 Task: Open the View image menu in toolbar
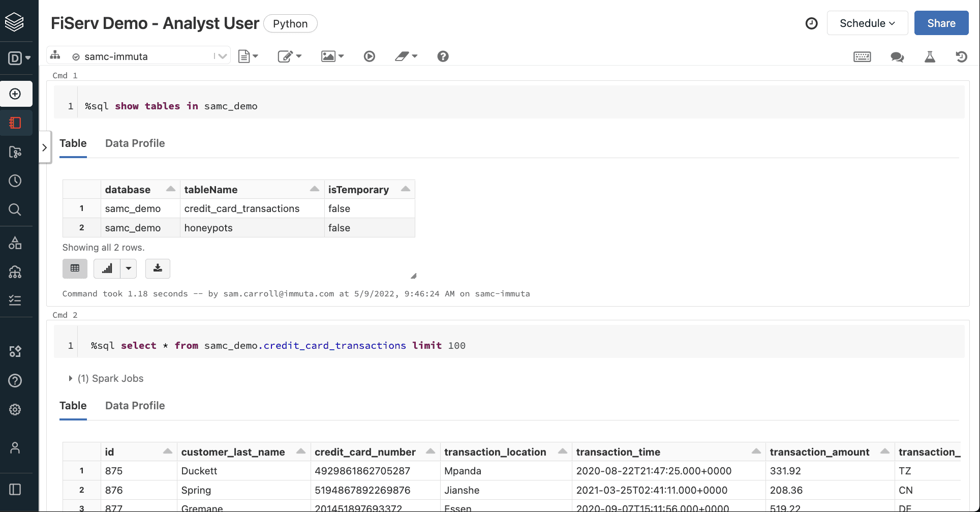332,56
